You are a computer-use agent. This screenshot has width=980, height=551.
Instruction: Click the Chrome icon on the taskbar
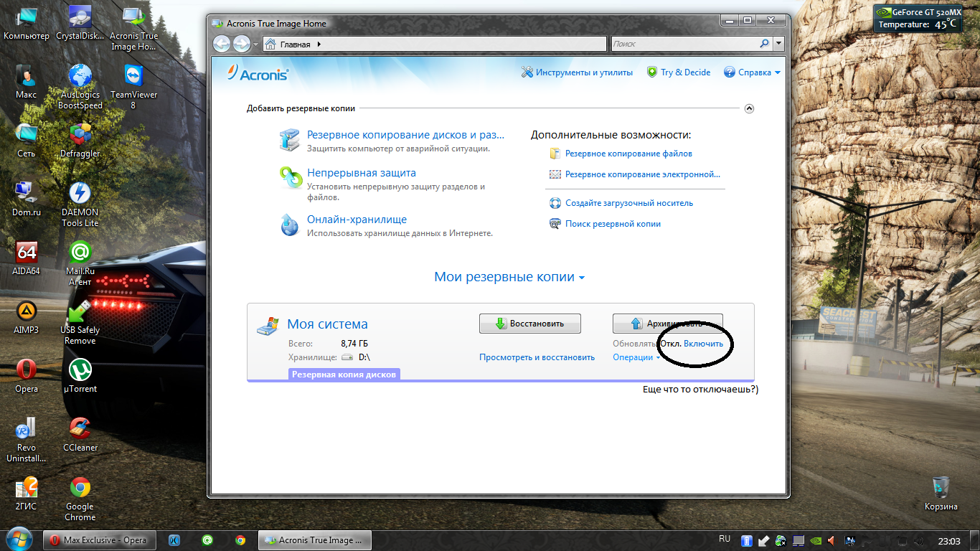[240, 540]
